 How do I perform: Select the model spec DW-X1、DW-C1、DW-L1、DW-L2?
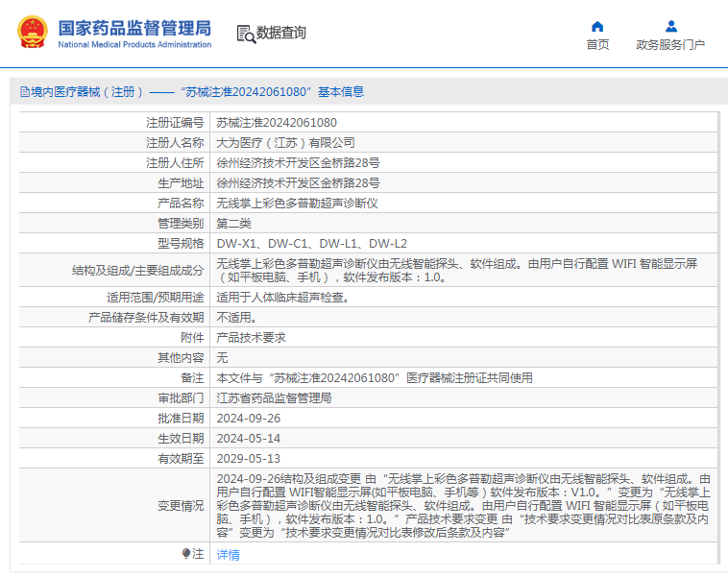[x=311, y=244]
